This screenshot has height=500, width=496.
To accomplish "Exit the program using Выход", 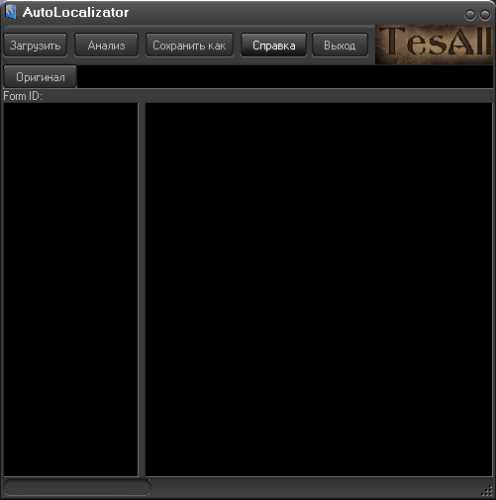I will [x=340, y=45].
